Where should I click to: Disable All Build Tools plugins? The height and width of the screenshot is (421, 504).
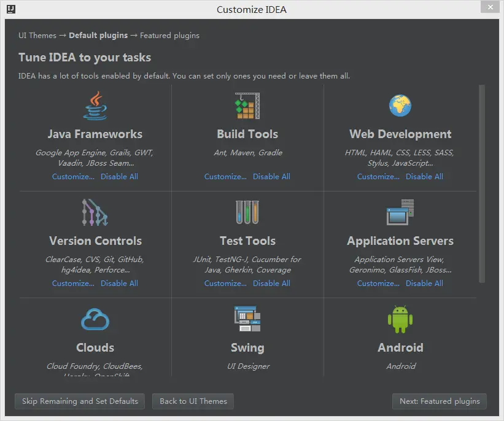point(271,176)
